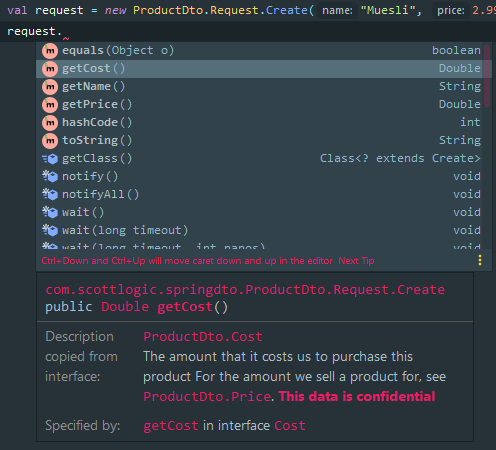Click the getCost link in the method signature
Image resolution: width=496 pixels, height=450 pixels.
coord(185,307)
